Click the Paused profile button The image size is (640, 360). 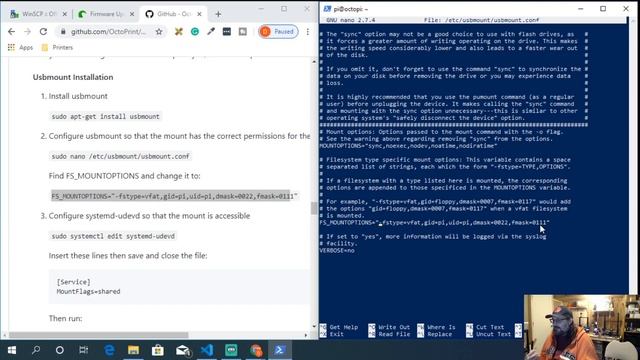278,31
